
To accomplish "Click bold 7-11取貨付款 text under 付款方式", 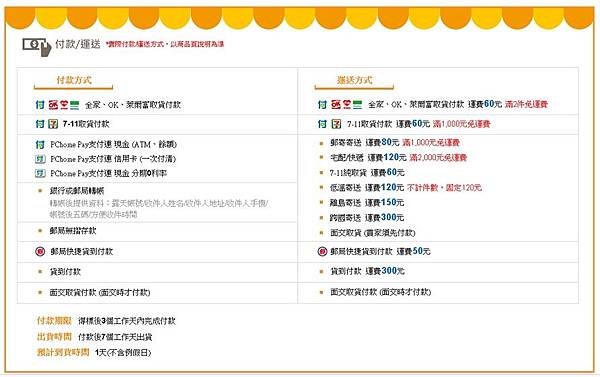I will coord(86,124).
